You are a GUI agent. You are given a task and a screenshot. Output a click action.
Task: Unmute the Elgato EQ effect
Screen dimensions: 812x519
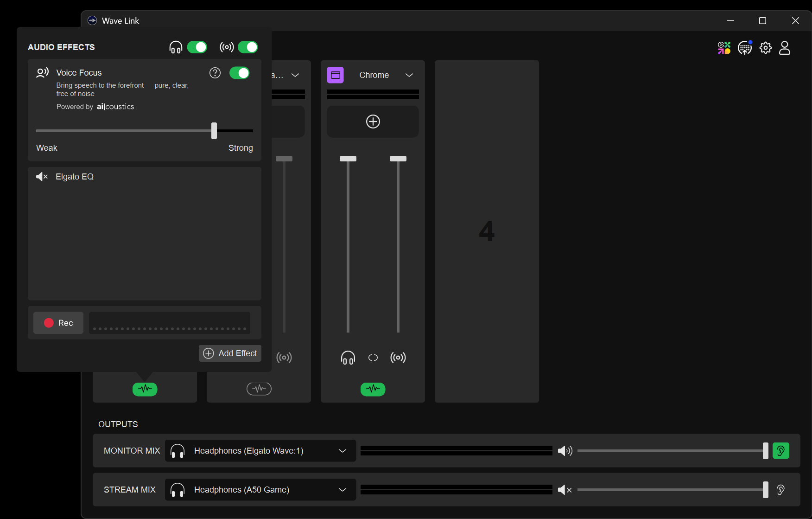click(42, 177)
